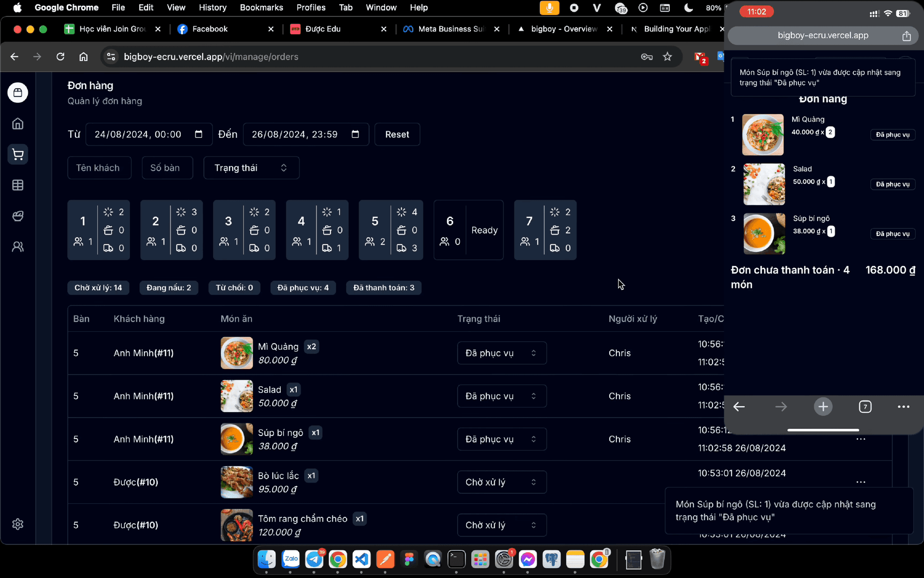Click 'Đã thanh toán: 3' status filter button

(385, 287)
